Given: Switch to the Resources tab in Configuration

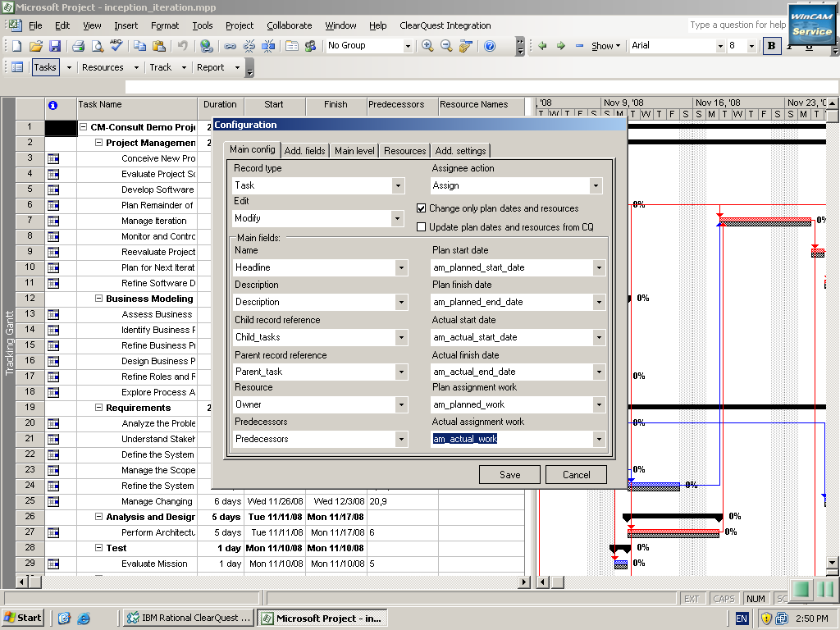Looking at the screenshot, I should 404,151.
